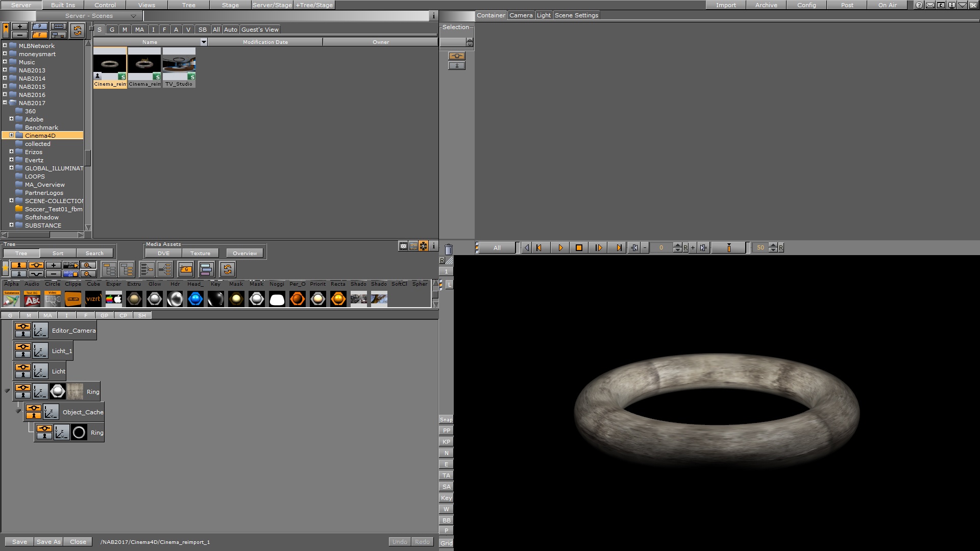The width and height of the screenshot is (980, 551).
Task: Open the Built Ins menu
Action: pos(63,5)
